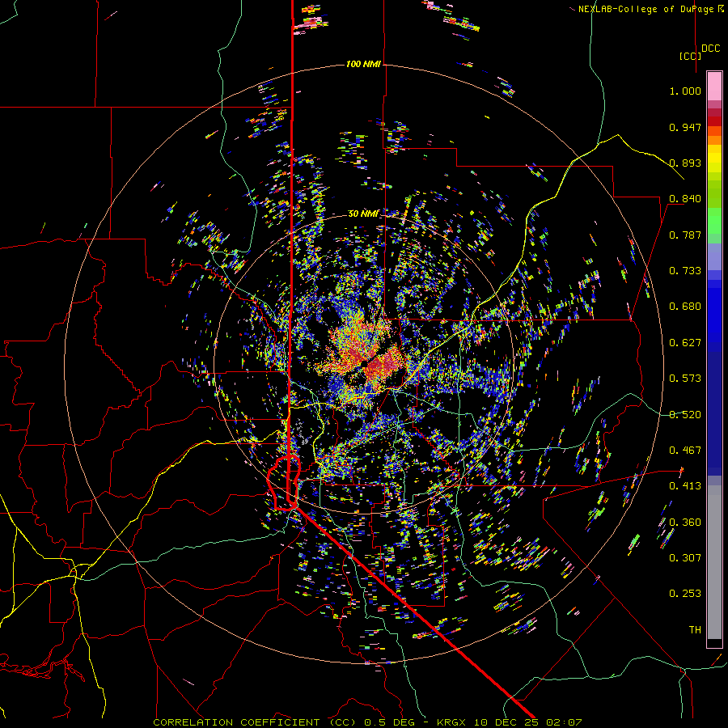Select the 1.000 scale value
This screenshot has height=728, width=728.
coord(685,91)
